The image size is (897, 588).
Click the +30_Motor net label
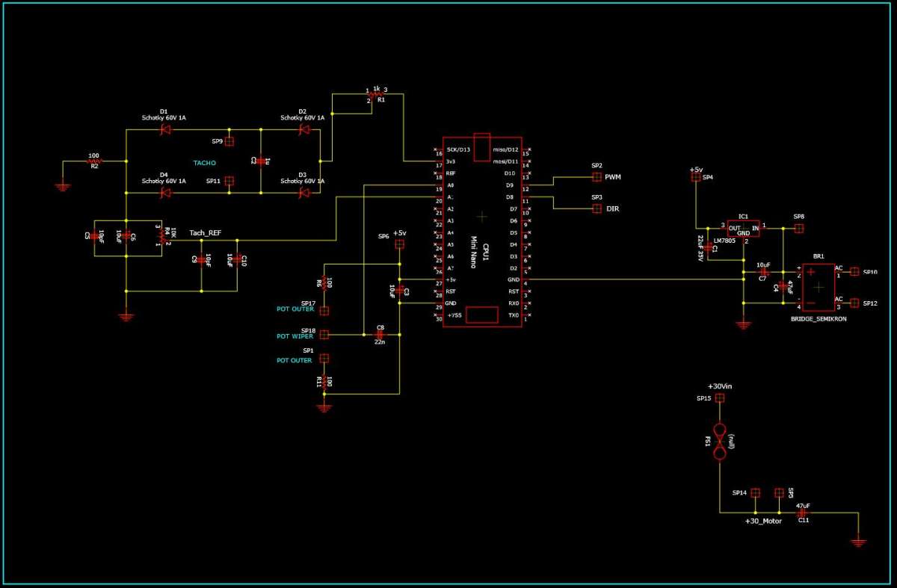pos(763,522)
